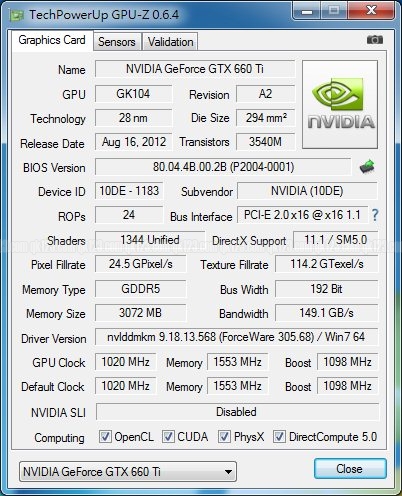Select the Bandwidth field 149.1 GB/s

(x=327, y=313)
